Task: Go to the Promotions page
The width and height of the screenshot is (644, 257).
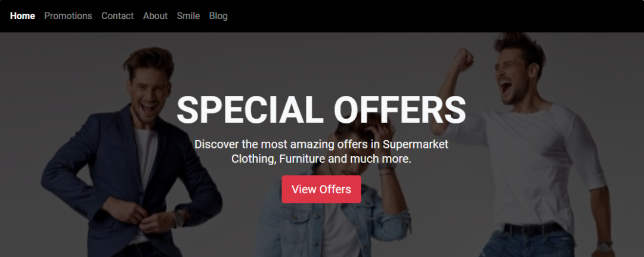Action: click(x=68, y=16)
